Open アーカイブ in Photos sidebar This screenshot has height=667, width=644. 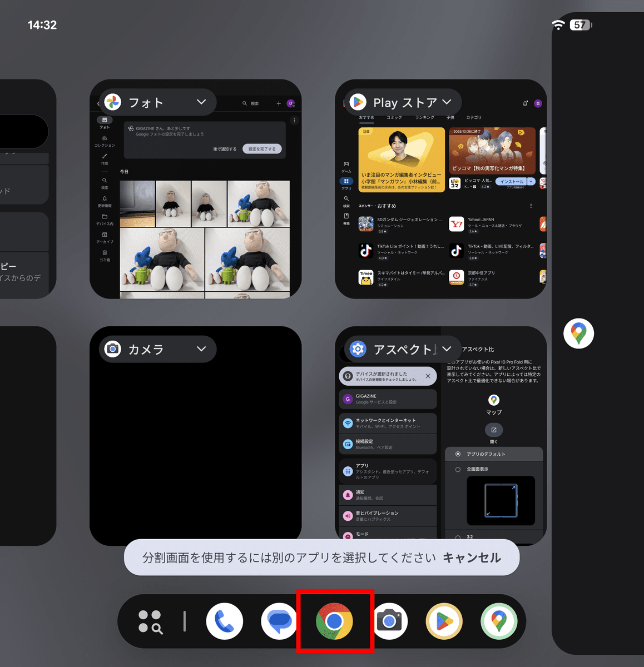pyautogui.click(x=105, y=237)
